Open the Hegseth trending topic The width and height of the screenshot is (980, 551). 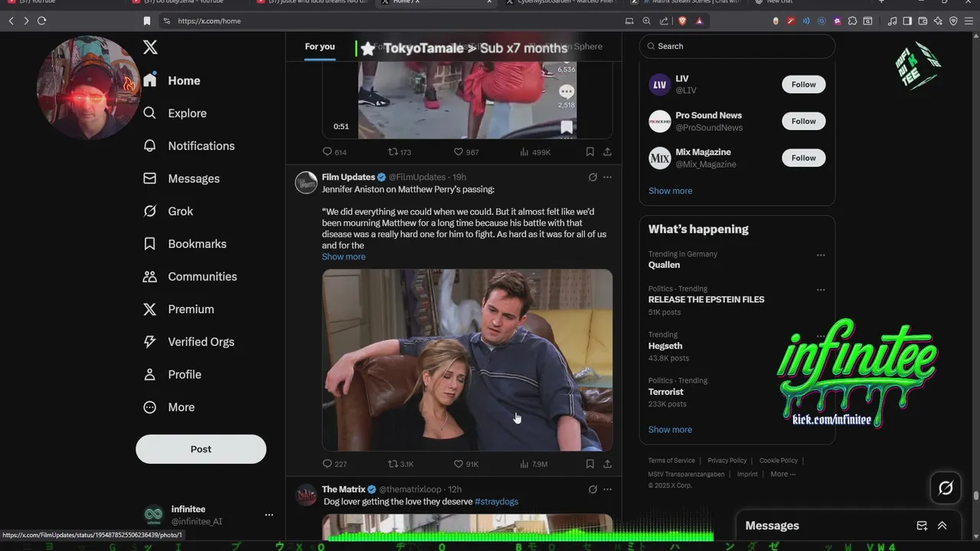(665, 346)
